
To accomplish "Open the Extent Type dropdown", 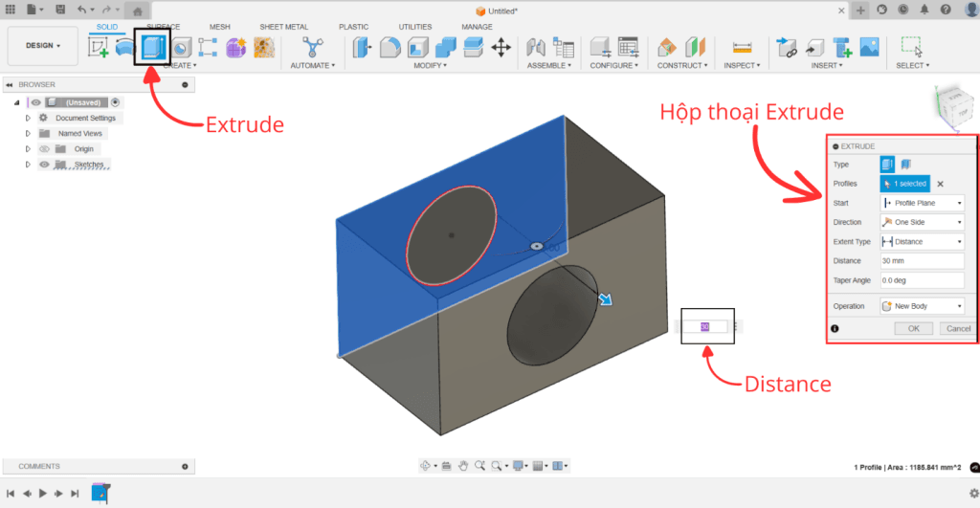I will coord(921,242).
